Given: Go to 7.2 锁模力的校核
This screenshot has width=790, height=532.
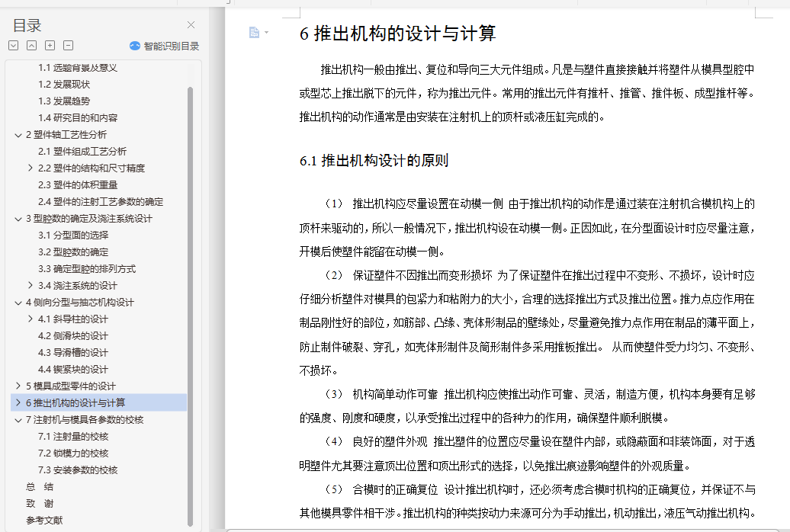Looking at the screenshot, I should 73,453.
